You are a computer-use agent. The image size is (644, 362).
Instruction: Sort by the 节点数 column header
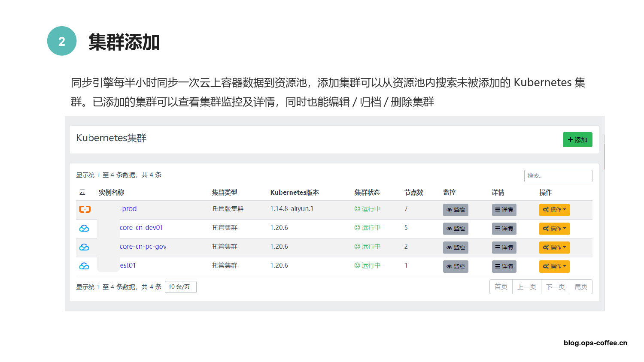(413, 193)
